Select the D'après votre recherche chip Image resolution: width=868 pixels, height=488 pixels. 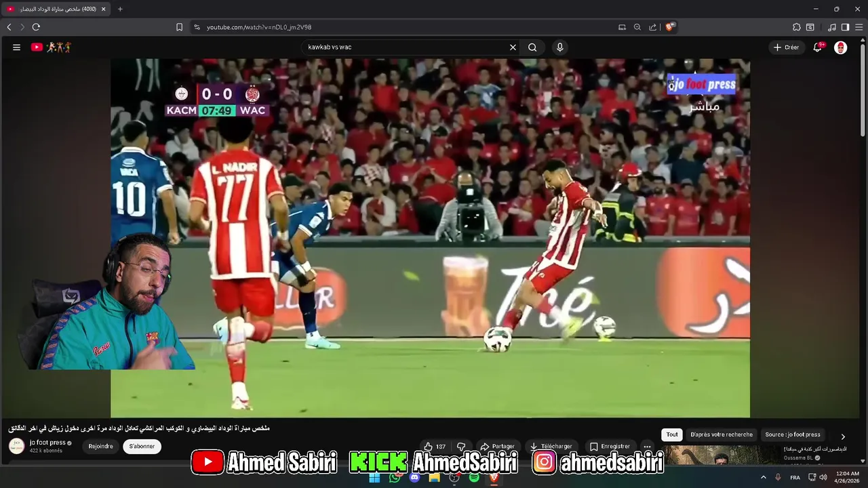[722, 434]
